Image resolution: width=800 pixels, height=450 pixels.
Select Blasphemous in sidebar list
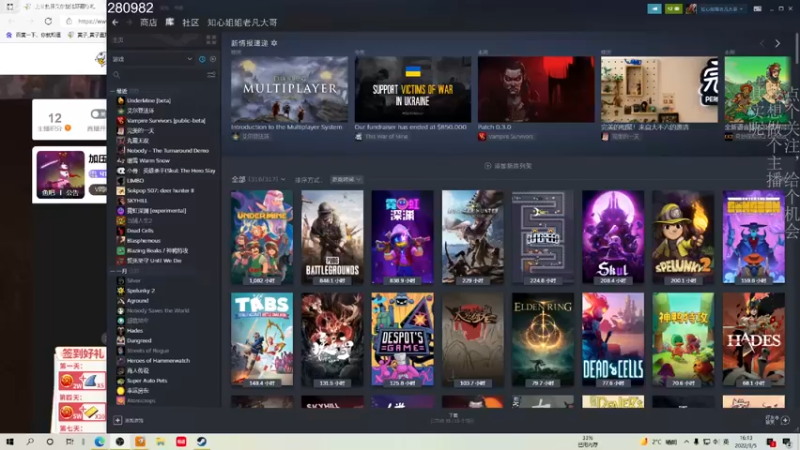coord(143,240)
